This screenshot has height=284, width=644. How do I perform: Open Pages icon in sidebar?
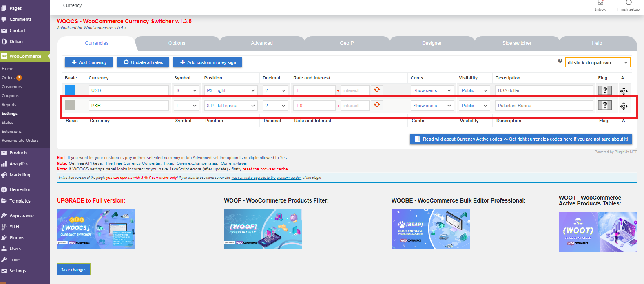coord(4,8)
